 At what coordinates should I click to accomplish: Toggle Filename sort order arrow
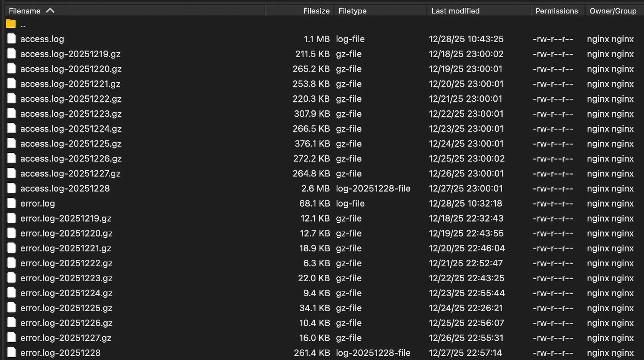50,11
